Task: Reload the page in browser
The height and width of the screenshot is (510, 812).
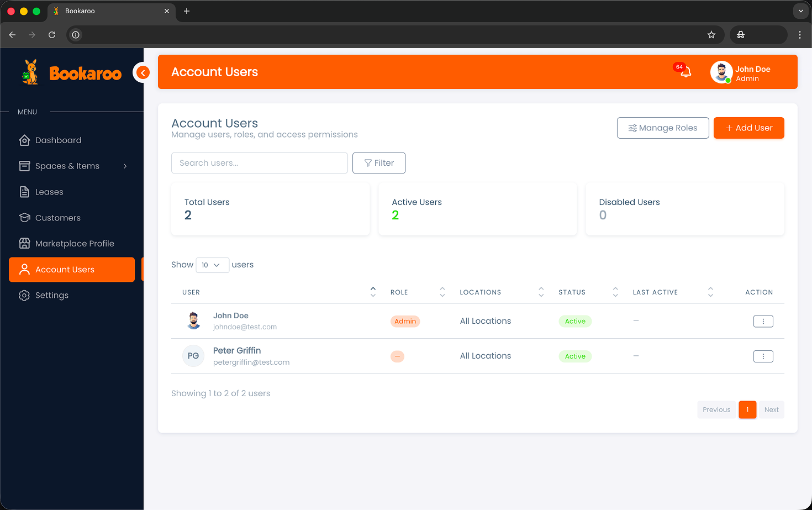Action: pos(52,35)
